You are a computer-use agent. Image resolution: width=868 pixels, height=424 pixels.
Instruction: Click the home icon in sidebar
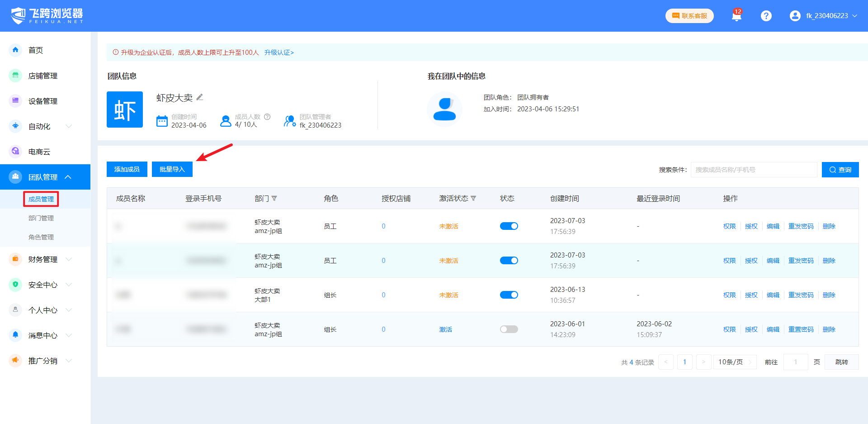(15, 50)
